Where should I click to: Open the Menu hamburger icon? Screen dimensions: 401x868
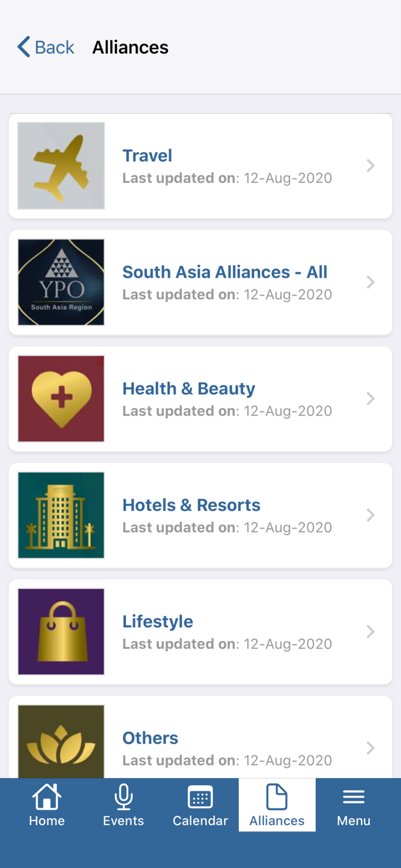coord(354,796)
